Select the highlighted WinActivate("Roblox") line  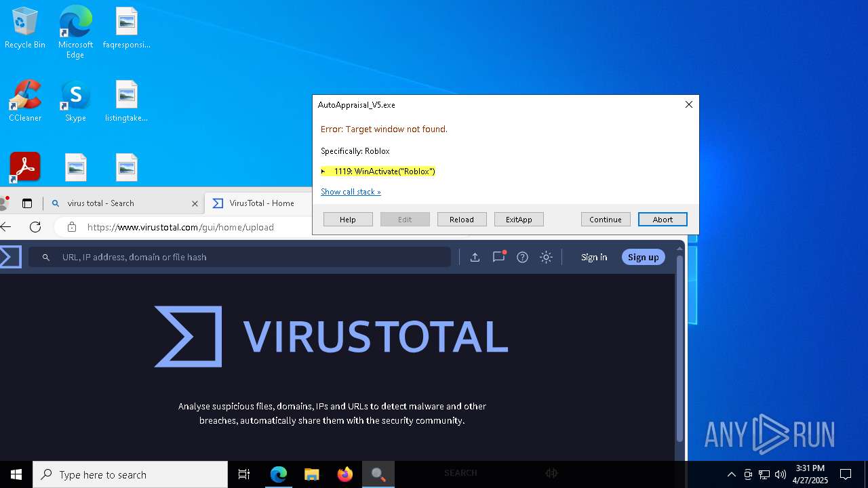coord(378,171)
